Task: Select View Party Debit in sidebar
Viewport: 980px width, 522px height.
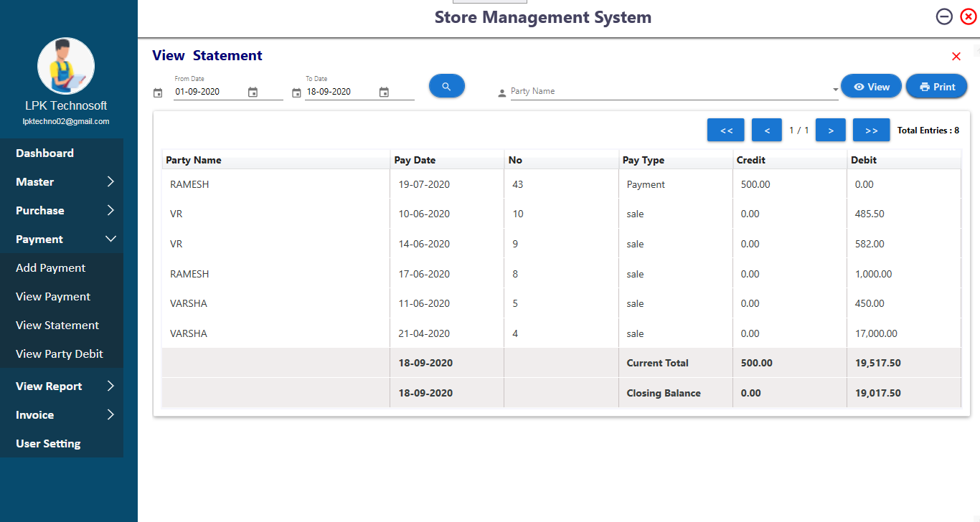Action: tap(60, 354)
